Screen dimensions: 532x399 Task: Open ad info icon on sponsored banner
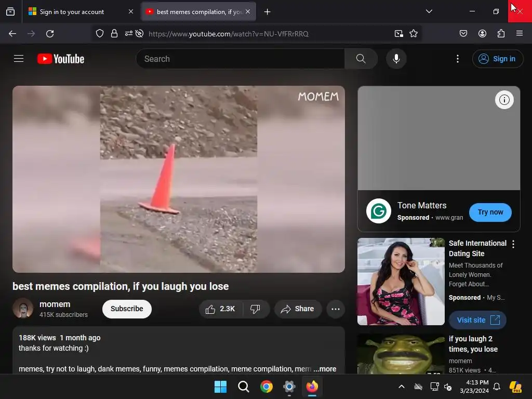(504, 100)
